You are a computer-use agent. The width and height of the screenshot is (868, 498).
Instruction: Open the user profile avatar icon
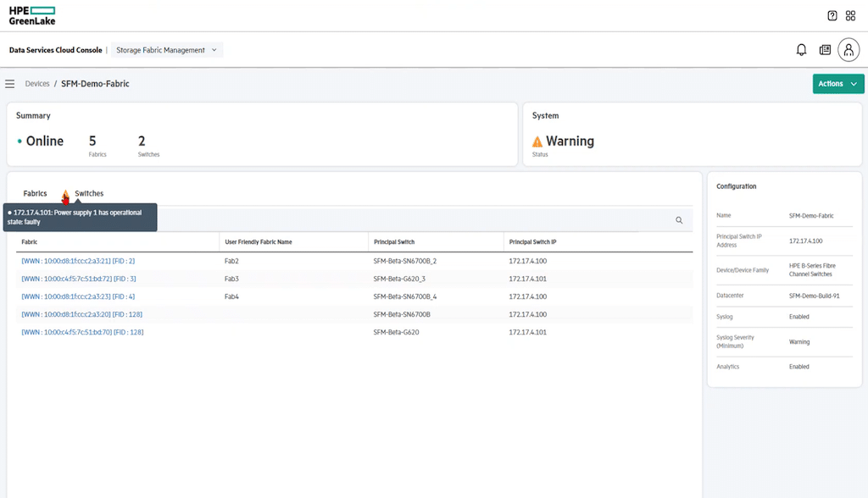click(849, 50)
